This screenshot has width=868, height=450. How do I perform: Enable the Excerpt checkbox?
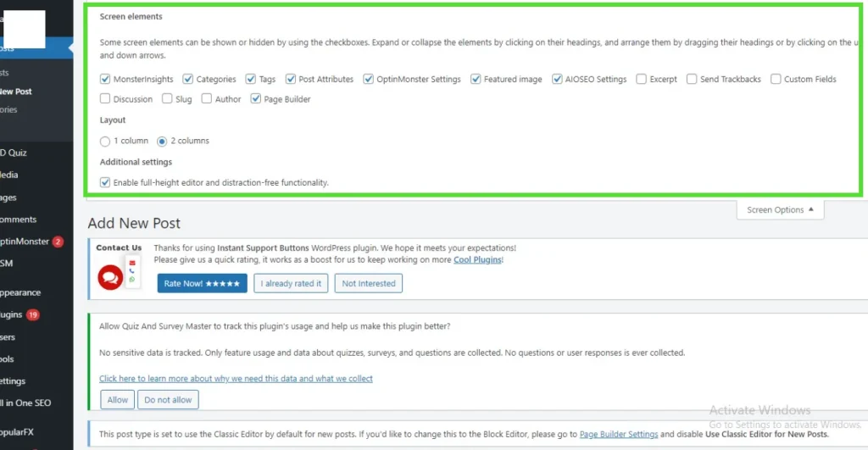pyautogui.click(x=642, y=79)
